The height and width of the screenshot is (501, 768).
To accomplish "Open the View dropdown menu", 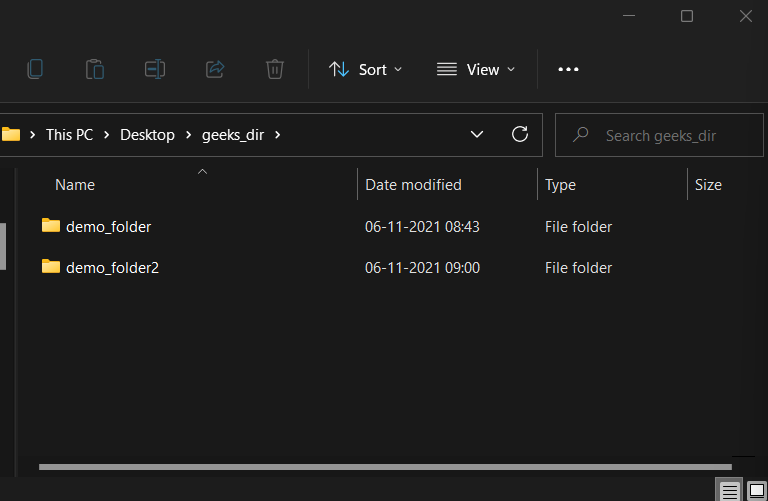I will tap(476, 70).
